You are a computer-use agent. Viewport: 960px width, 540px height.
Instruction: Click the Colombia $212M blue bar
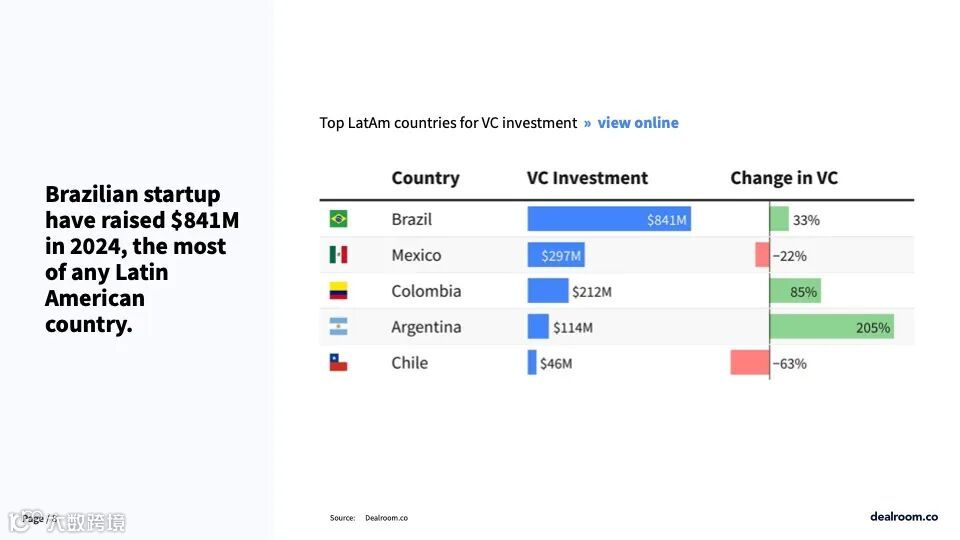pyautogui.click(x=547, y=291)
